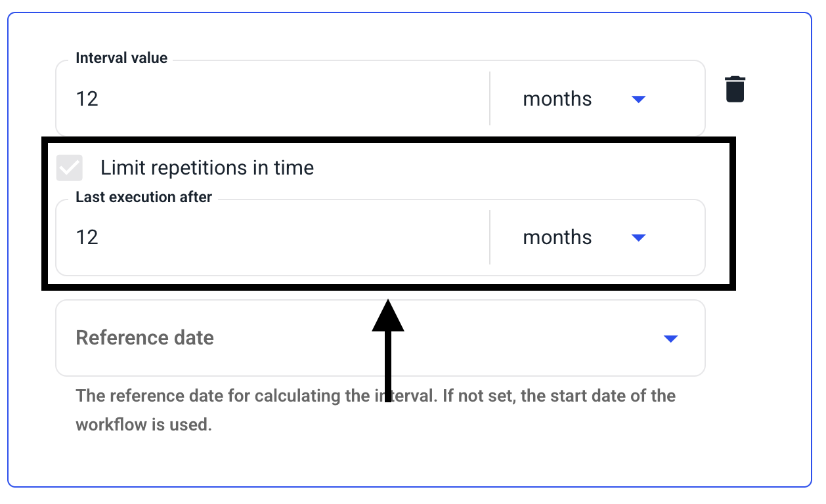Expand the Last execution after unit arrow

click(x=638, y=238)
